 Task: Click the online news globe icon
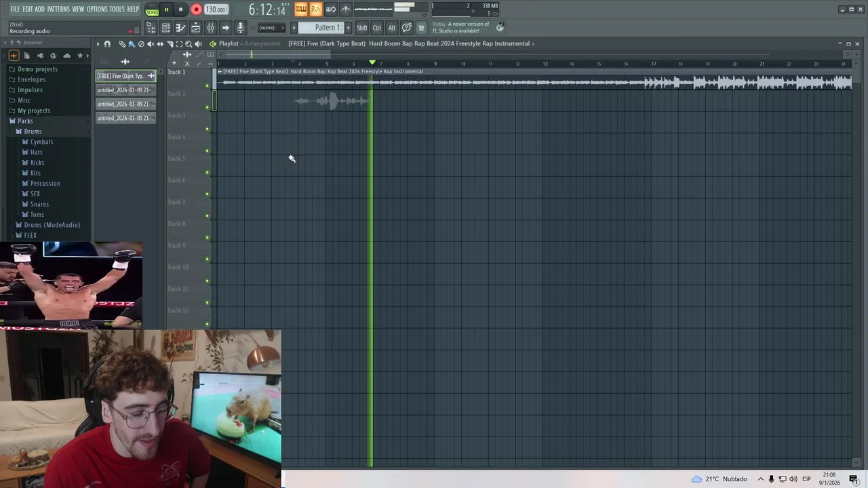(x=500, y=27)
